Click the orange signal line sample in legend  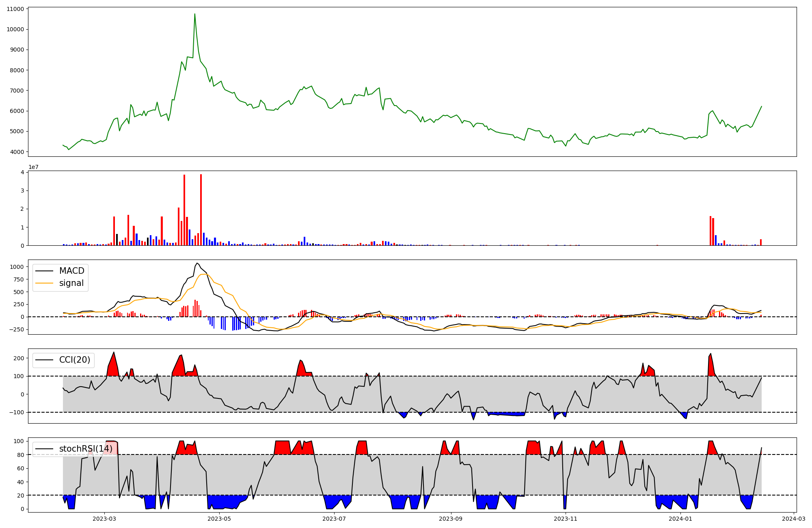(x=44, y=283)
